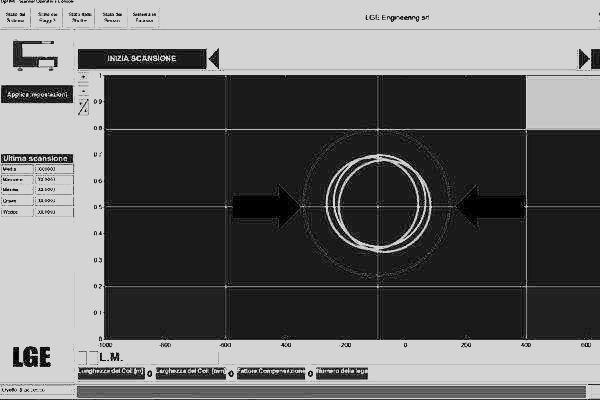
Task: Click the Media value in Ultima scansione
Action: tap(52, 170)
